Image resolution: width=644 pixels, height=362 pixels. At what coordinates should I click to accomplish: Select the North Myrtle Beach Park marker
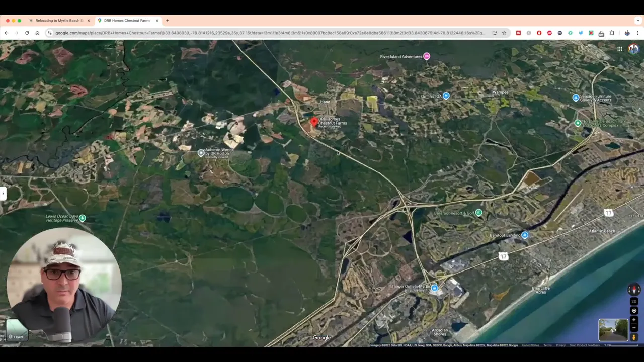[x=578, y=123]
